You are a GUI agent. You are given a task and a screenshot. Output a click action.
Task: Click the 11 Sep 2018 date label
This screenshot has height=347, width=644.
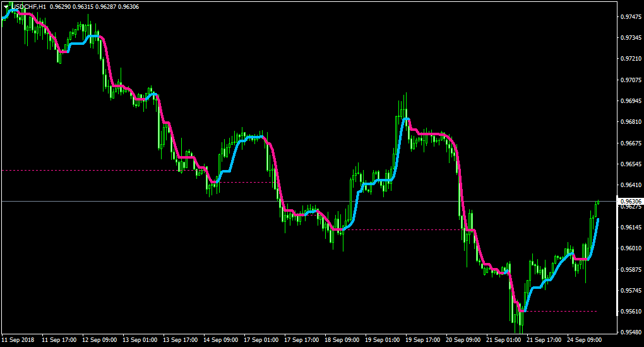pyautogui.click(x=18, y=340)
